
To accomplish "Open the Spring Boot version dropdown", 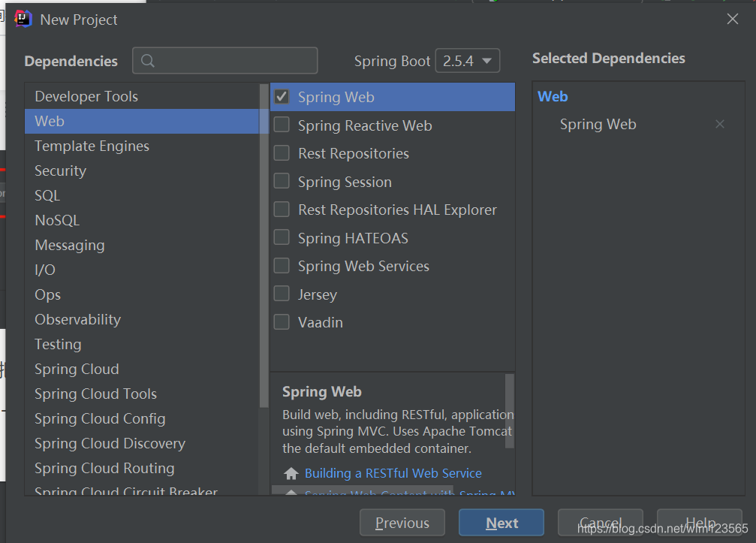I will pyautogui.click(x=467, y=61).
